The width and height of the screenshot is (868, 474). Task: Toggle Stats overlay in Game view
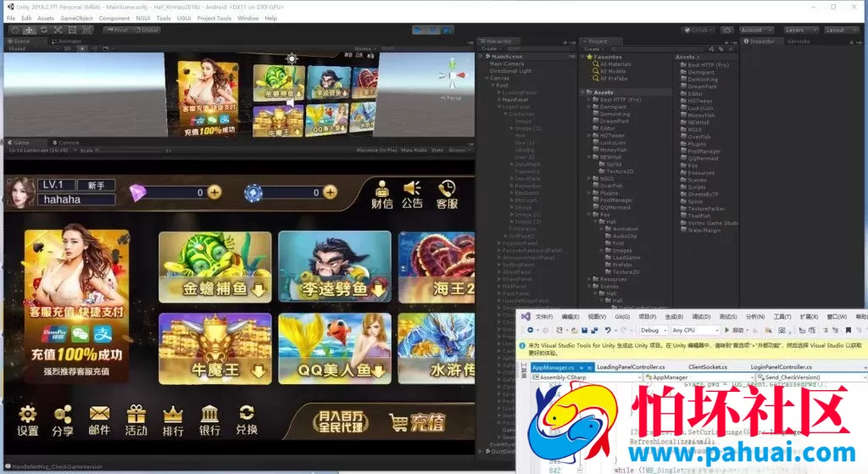click(437, 150)
